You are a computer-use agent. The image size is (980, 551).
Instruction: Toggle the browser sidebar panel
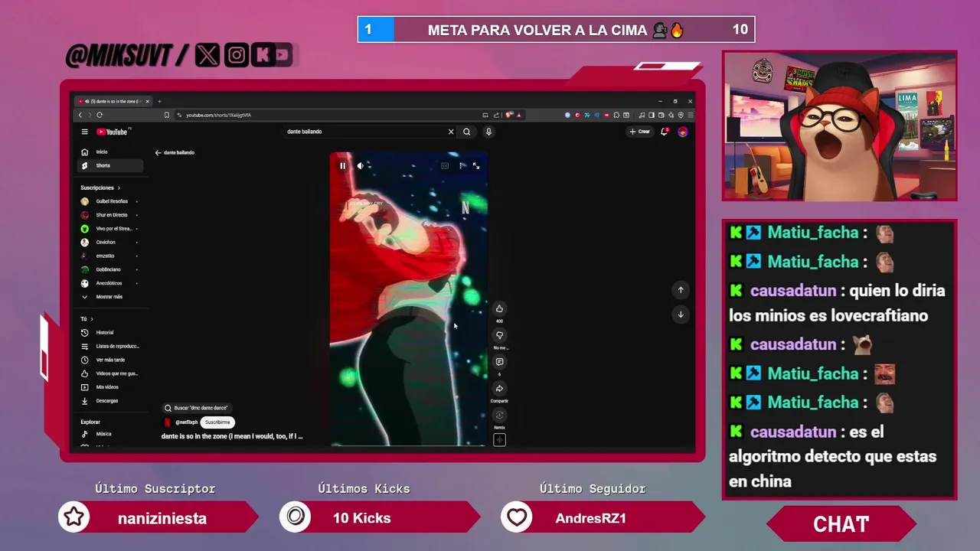(652, 115)
